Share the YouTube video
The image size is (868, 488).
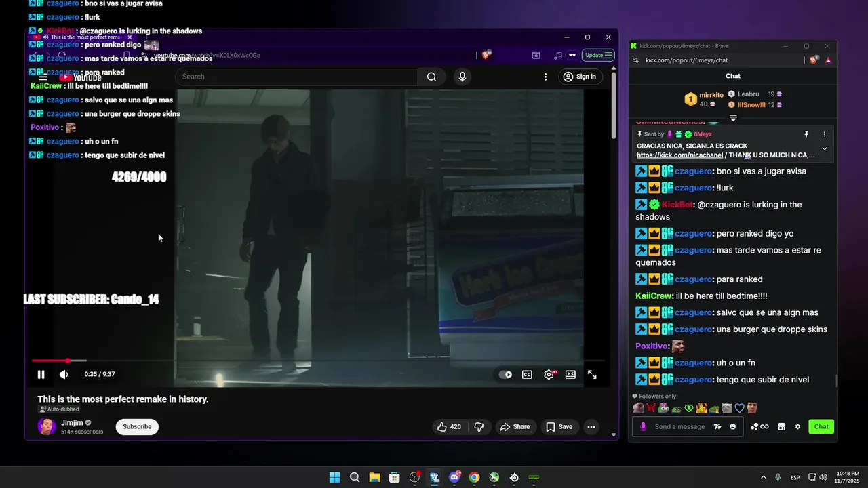click(x=515, y=426)
